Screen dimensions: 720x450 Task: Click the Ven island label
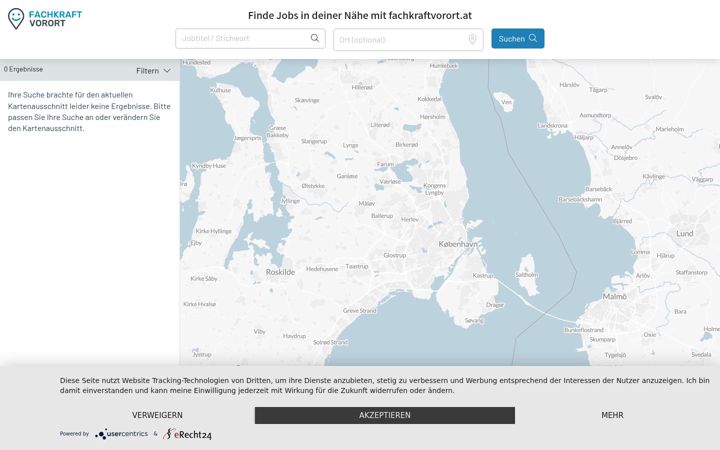(x=506, y=102)
